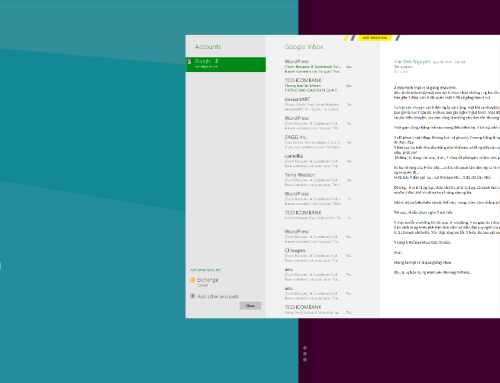
Task: Open the deviantART email
Action: [318, 104]
